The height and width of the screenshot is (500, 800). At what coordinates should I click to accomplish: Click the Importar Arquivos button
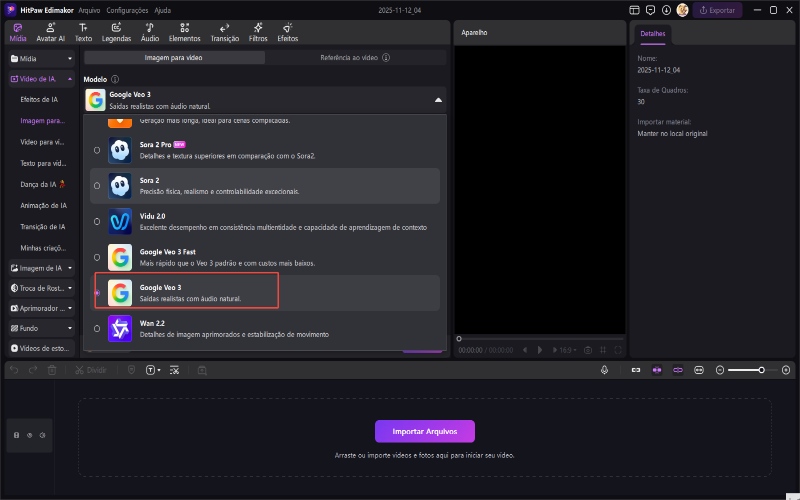pos(424,431)
